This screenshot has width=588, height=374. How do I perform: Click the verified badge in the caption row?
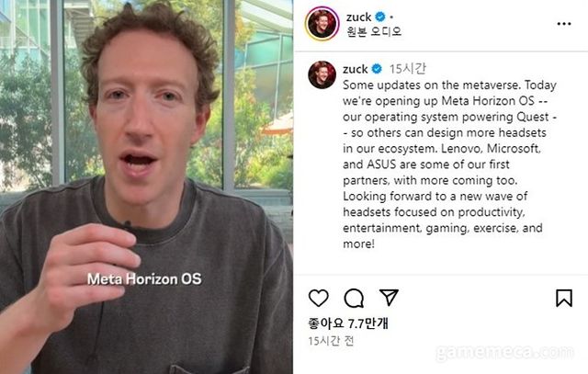coord(377,69)
